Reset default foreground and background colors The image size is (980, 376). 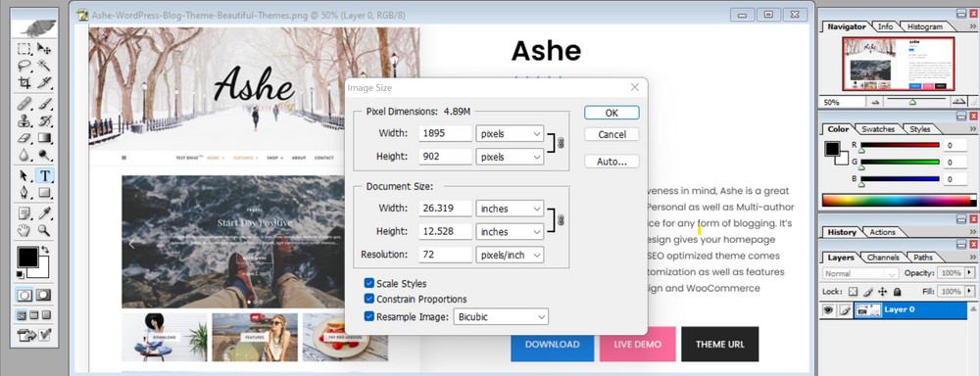tap(21, 274)
